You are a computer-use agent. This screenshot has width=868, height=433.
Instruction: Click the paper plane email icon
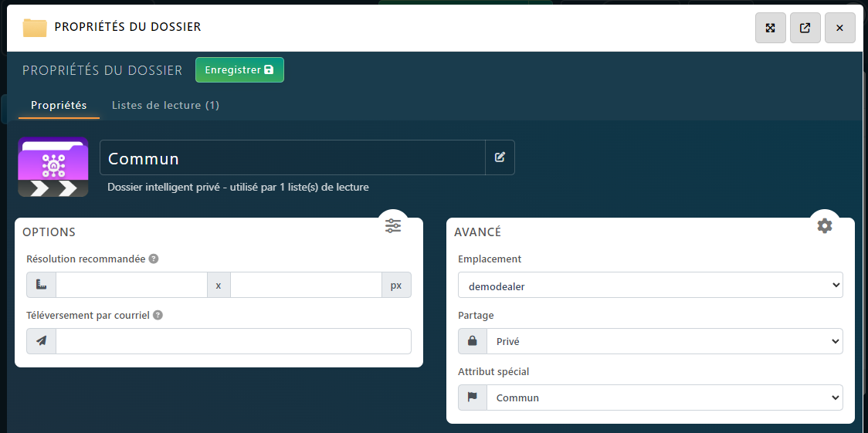coord(42,341)
